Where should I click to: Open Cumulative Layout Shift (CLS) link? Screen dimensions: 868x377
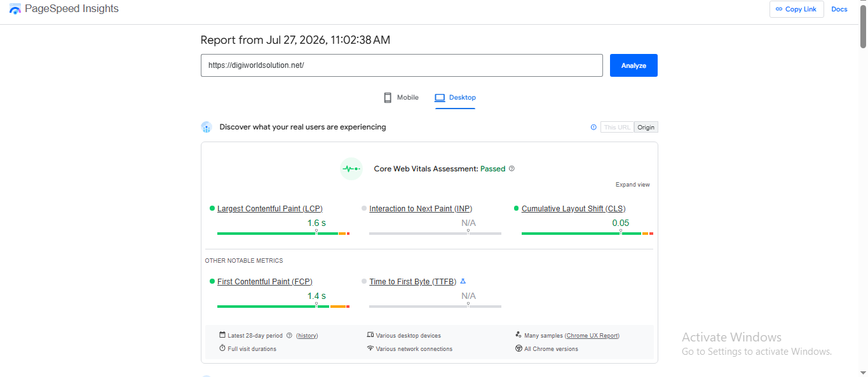(x=574, y=209)
